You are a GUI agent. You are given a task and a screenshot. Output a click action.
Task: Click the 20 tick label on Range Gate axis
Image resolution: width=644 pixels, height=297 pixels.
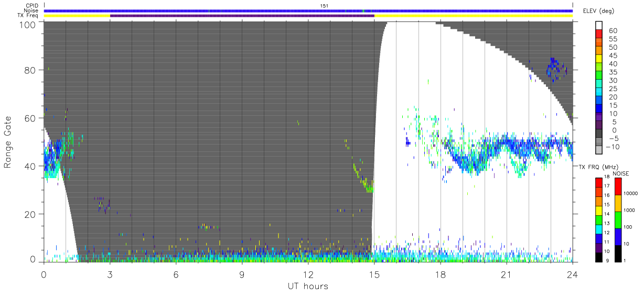30,214
